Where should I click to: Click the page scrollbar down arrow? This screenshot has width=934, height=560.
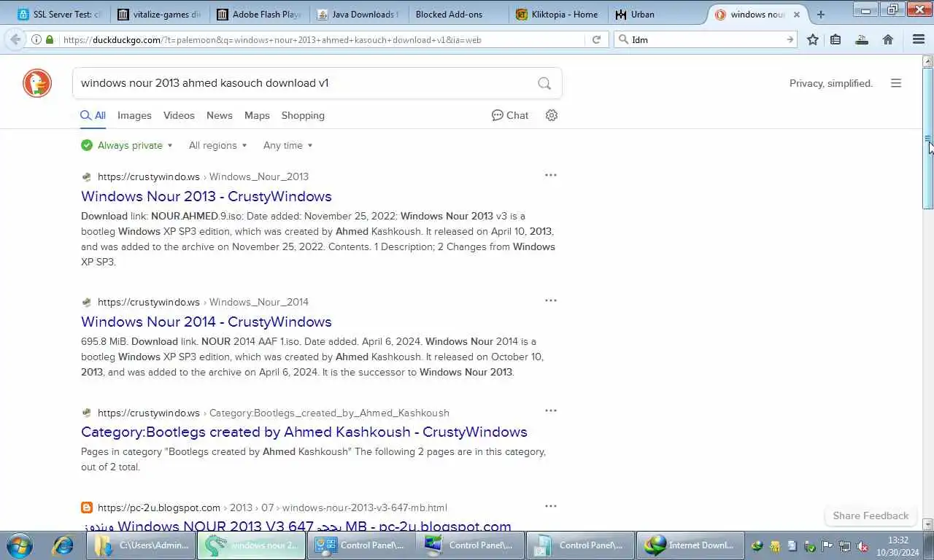point(928,524)
